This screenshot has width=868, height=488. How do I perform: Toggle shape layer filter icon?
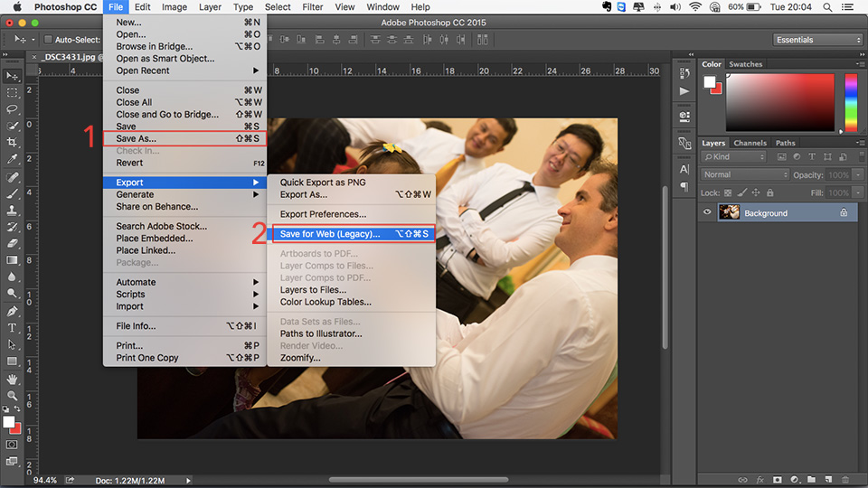click(827, 157)
